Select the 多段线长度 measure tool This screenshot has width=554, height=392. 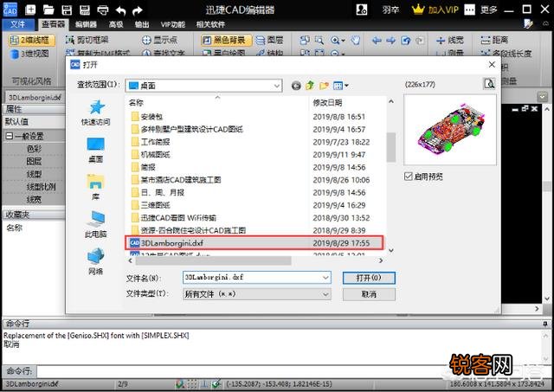click(506, 54)
